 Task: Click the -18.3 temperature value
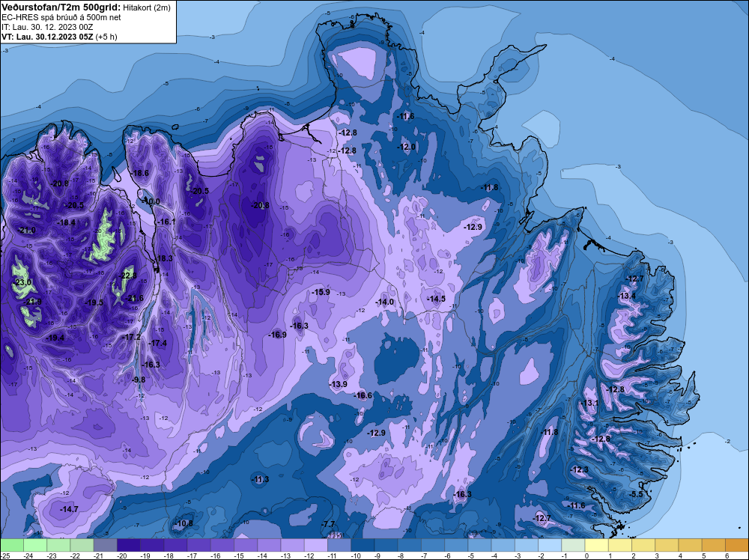pos(163,258)
